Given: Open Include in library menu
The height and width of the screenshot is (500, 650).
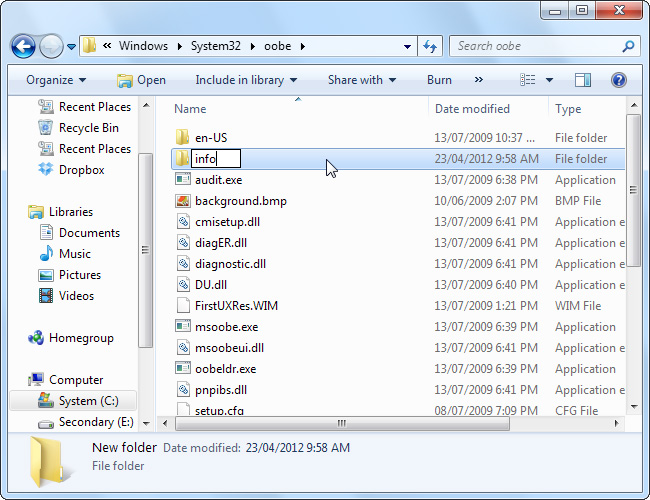Looking at the screenshot, I should pos(246,80).
